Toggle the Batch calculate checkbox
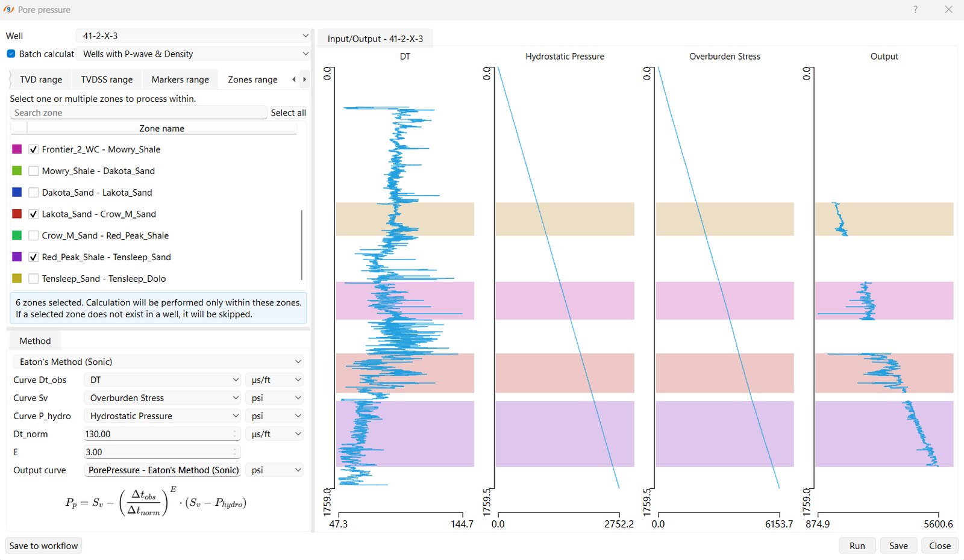This screenshot has width=964, height=560. pyautogui.click(x=11, y=54)
